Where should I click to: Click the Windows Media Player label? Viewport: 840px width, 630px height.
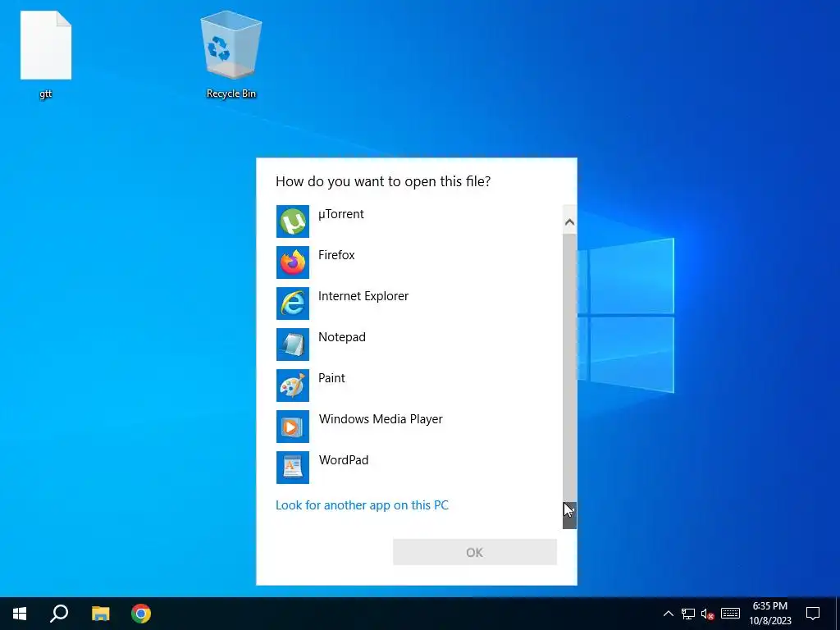click(381, 419)
